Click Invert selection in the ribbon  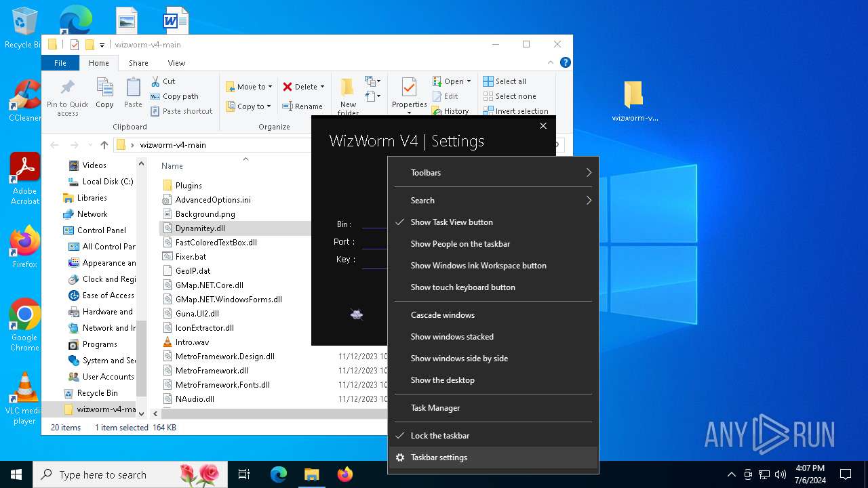click(515, 111)
